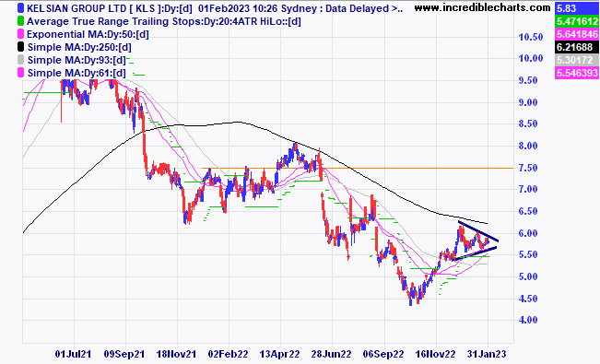
Task: Select the Simple MA:Dy:250 legend label
Action: (x=79, y=48)
